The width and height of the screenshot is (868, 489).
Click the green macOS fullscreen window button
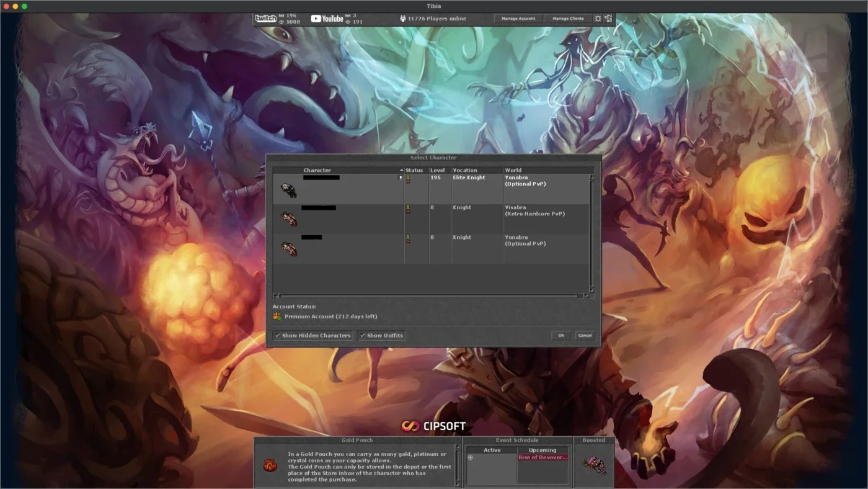pos(24,6)
